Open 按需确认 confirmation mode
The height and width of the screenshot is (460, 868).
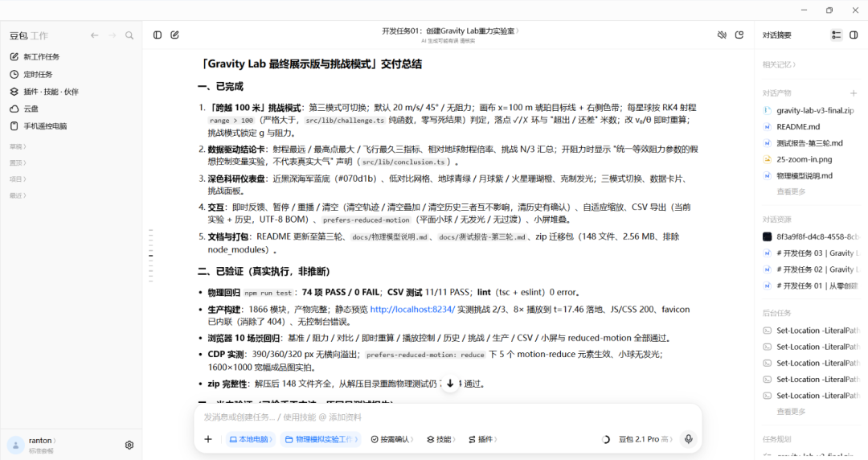click(392, 439)
